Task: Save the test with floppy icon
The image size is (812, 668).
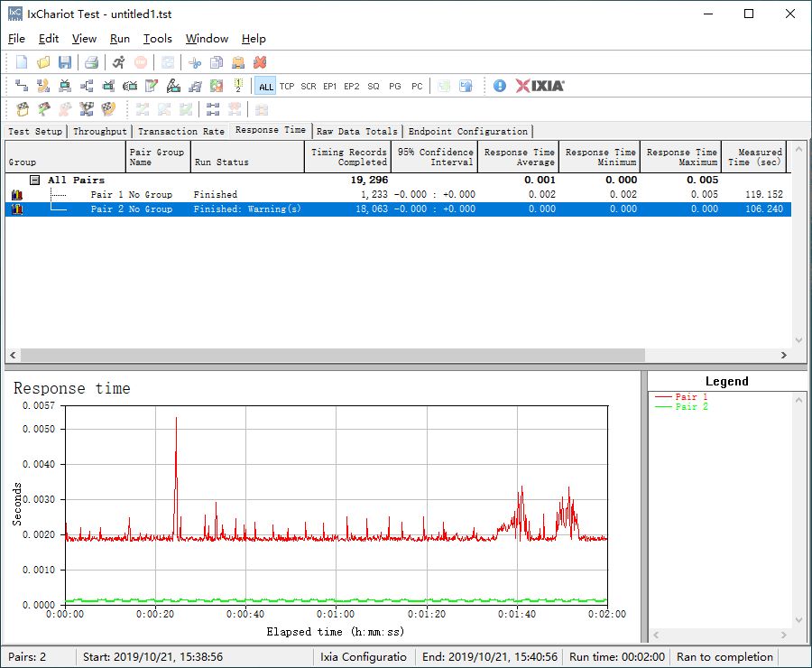Action: [65, 62]
